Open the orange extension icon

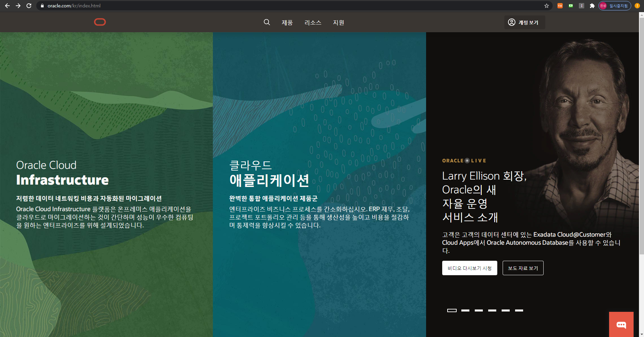click(560, 6)
